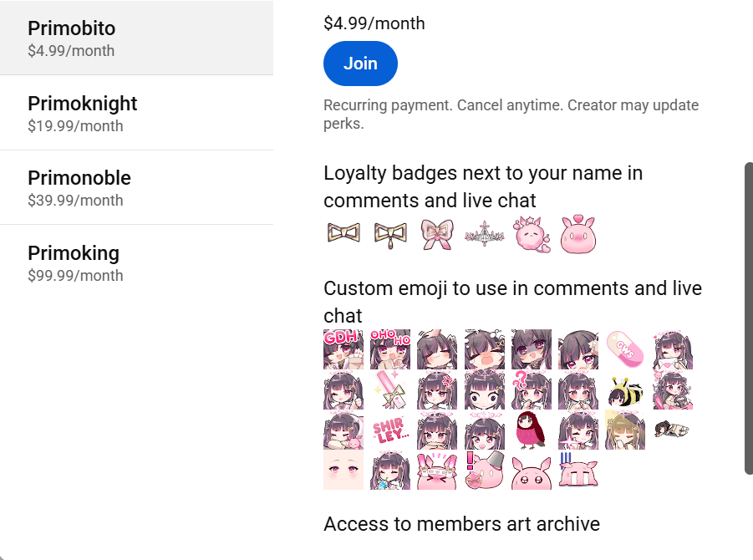Select the SHIRLEY text emoji
Viewport: 753px width, 560px height.
coord(390,430)
